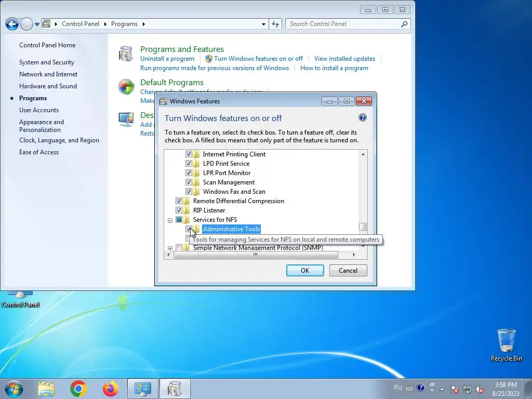532x399 pixels.
Task: Open the address bar history dropdown
Action: (x=263, y=24)
